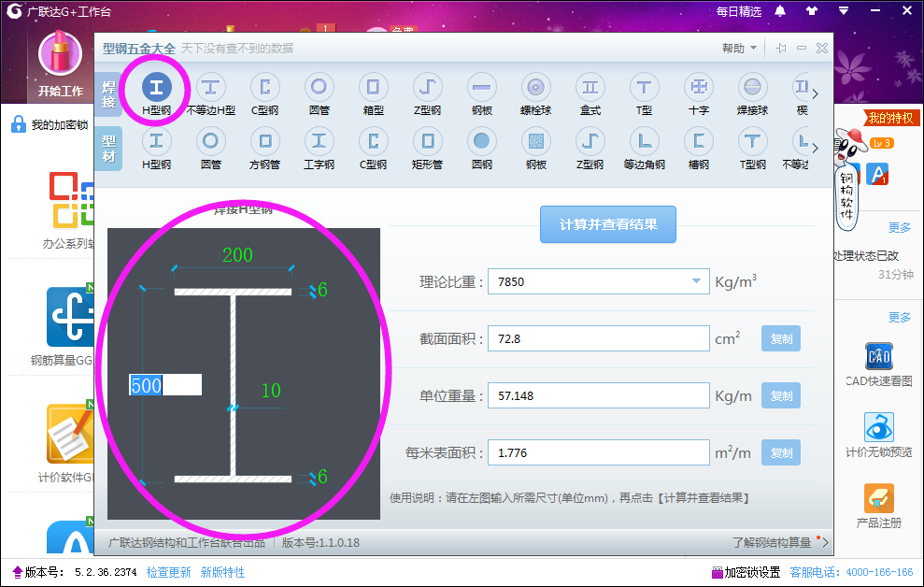The height and width of the screenshot is (587, 924).
Task: Open 计价无锁预览 eye icon
Action: (878, 427)
